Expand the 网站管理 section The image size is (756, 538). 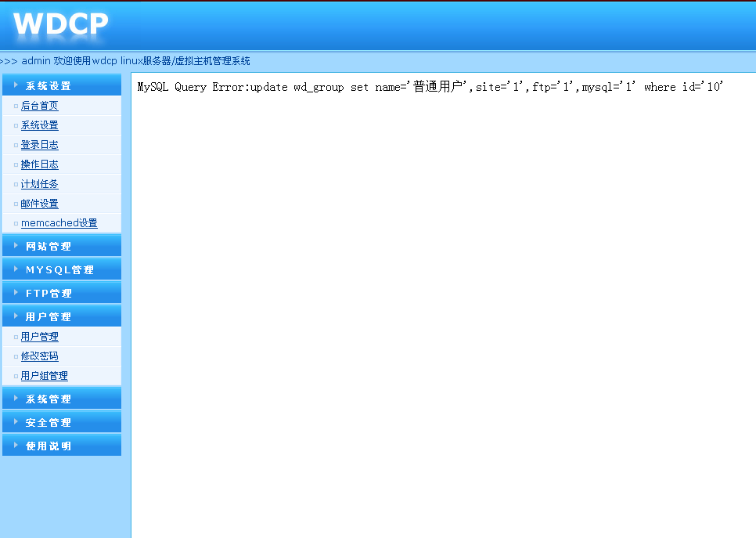[62, 246]
